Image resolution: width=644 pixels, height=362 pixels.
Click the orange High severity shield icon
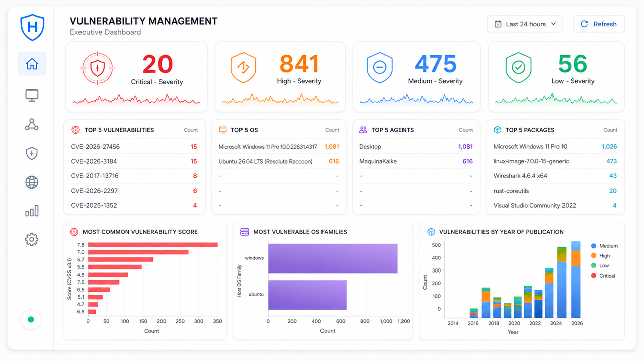click(x=243, y=67)
